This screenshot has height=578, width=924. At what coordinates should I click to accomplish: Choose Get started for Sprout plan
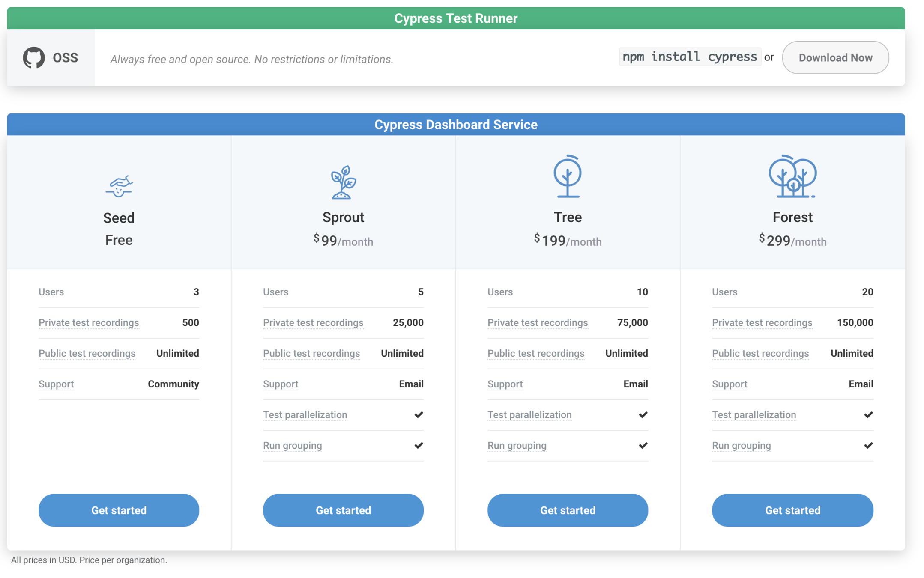pos(343,510)
